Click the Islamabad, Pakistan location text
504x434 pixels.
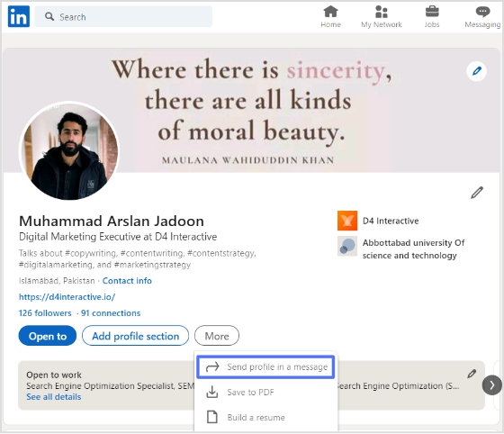[57, 281]
